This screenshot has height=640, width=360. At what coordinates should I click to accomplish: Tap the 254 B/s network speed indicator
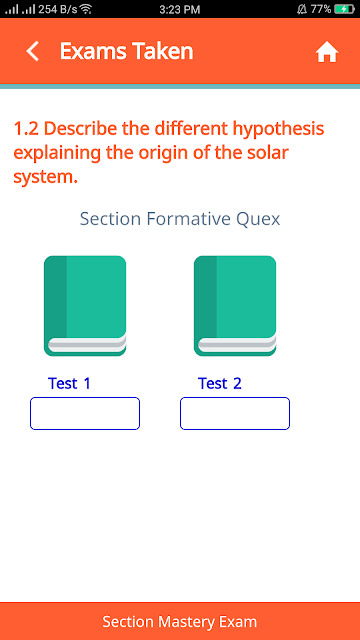pos(58,9)
